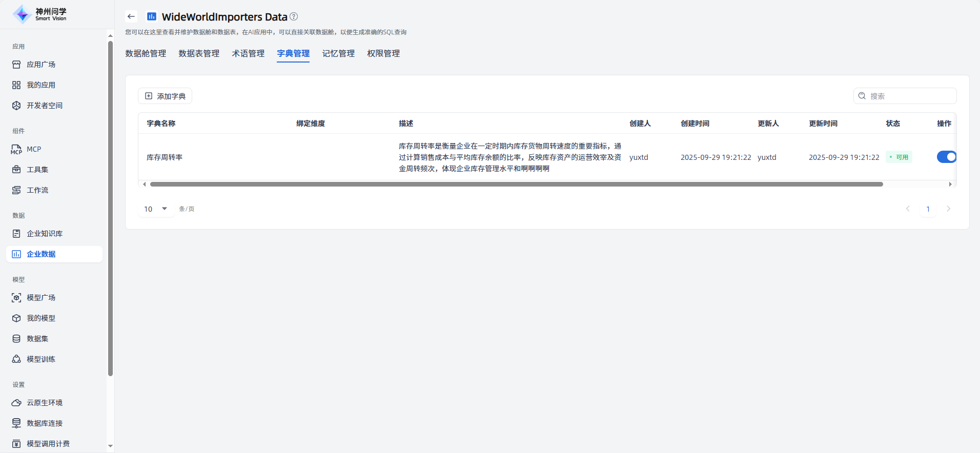Screen dimensions: 980x453
Task: Switch to the 术语管理 tab
Action: click(248, 53)
